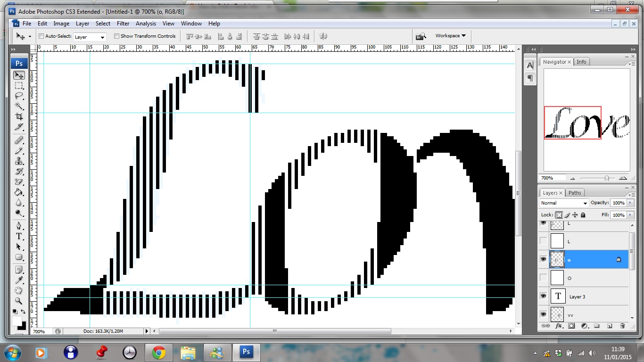The height and width of the screenshot is (362, 644).
Task: Click the foreground color swatch
Action: 17,321
